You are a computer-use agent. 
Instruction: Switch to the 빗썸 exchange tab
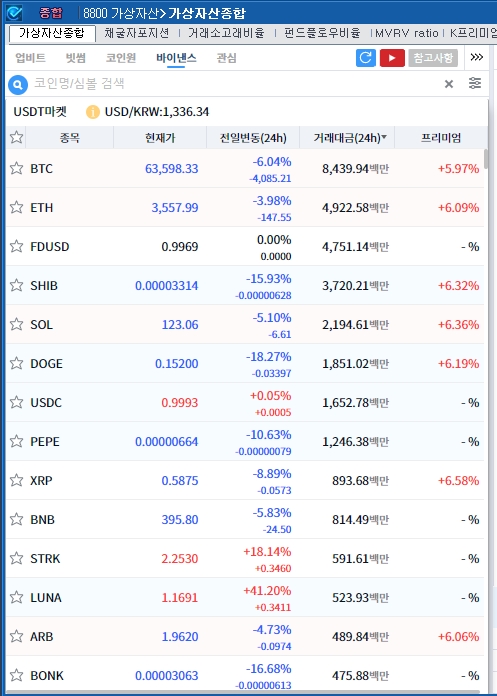[75, 58]
